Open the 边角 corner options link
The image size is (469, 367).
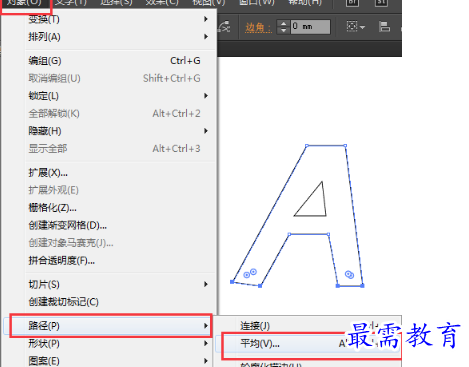pos(258,27)
